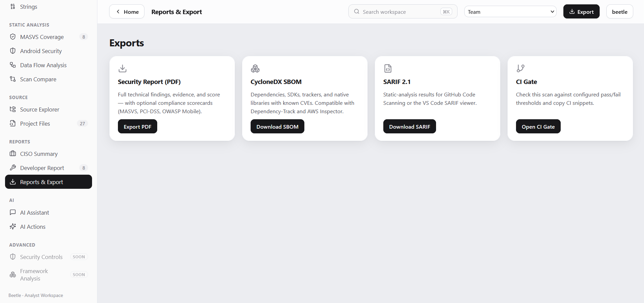Click SOON badge beside Security Controls
Viewport: 644px width, 303px height.
click(79, 257)
